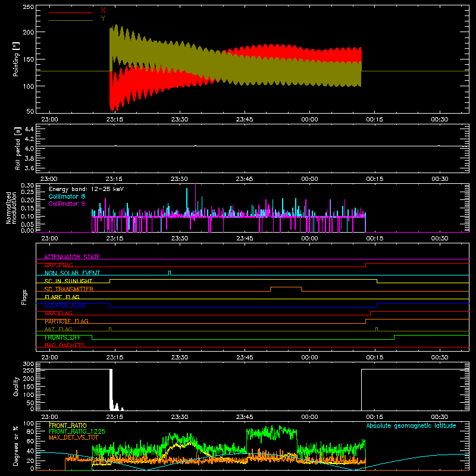Viewport: 476px width, 476px height.
Task: Click the Normalized modulation axis title
Action: click(x=11, y=208)
